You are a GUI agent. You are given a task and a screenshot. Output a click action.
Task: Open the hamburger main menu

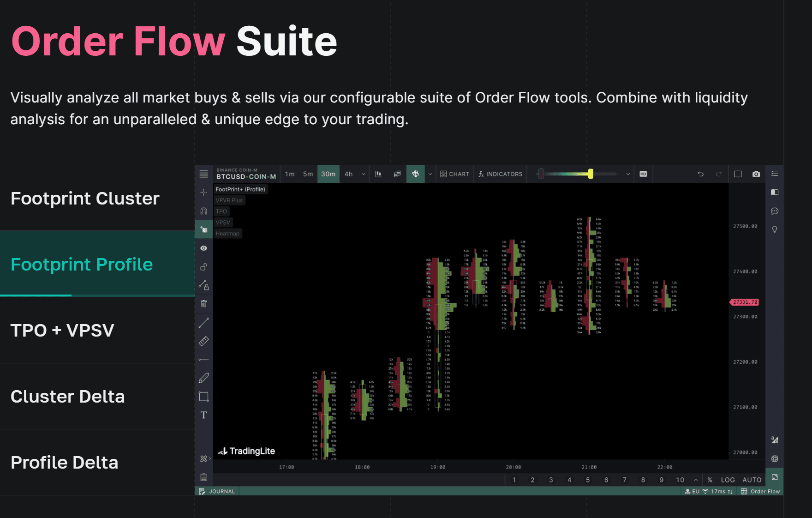point(203,174)
